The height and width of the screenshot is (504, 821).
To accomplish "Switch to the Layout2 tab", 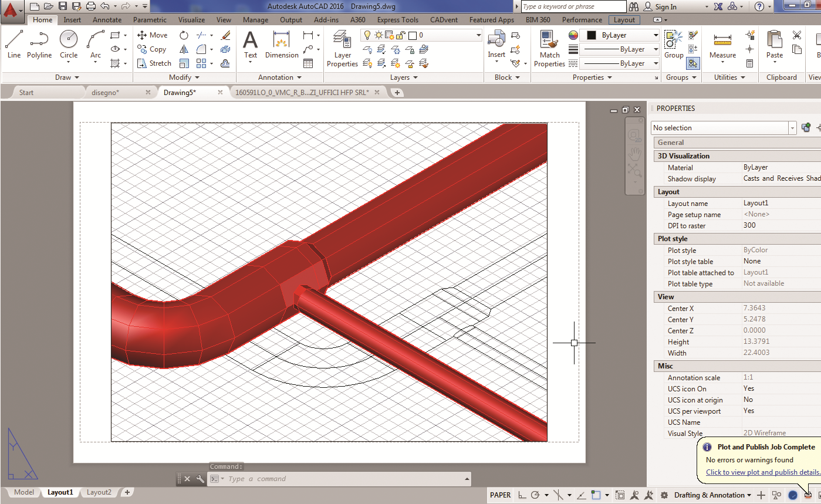I will click(99, 492).
